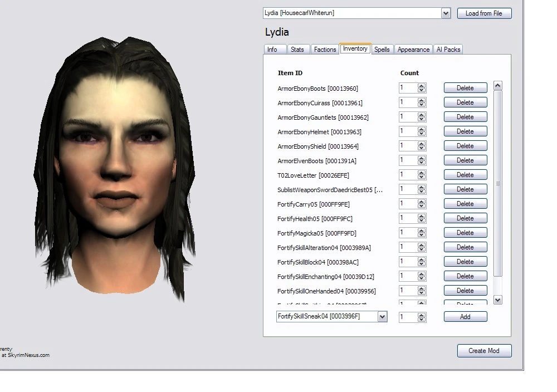
Task: Switch to the Appearance tab
Action: (413, 50)
